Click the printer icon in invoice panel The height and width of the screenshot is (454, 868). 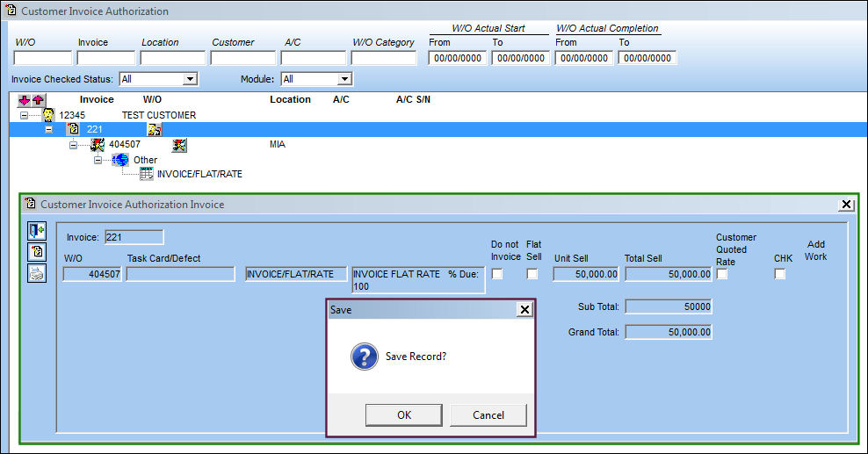click(37, 273)
